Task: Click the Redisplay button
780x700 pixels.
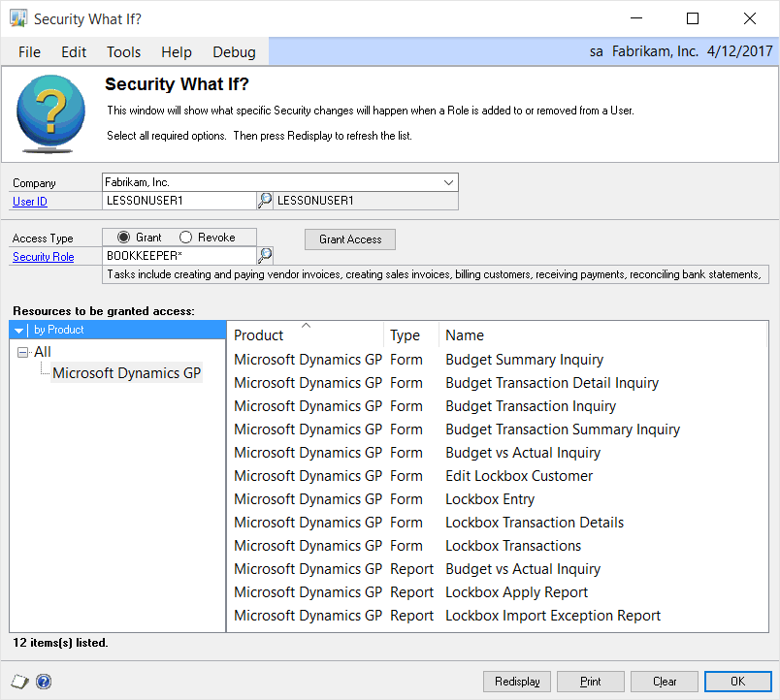Action: (517, 682)
